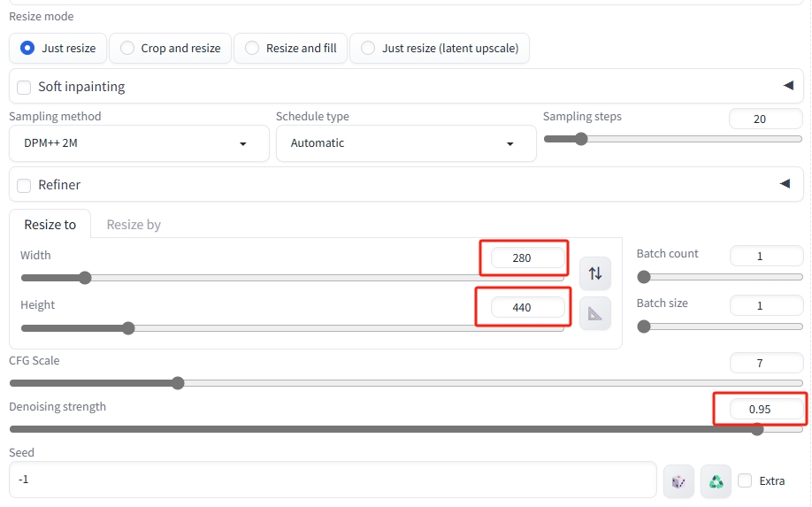Expand the Refiner section triangle arrow
Image resolution: width=812 pixels, height=507 pixels.
[x=785, y=184]
